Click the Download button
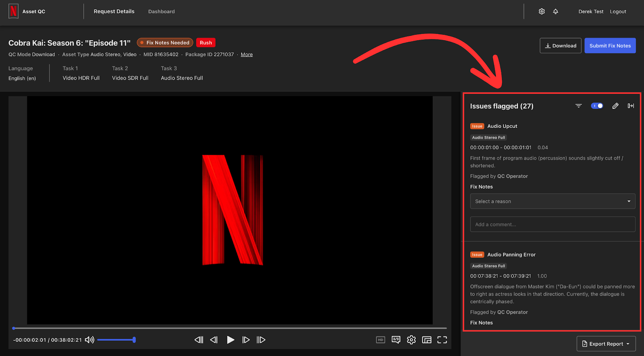This screenshot has height=356, width=644. click(560, 45)
